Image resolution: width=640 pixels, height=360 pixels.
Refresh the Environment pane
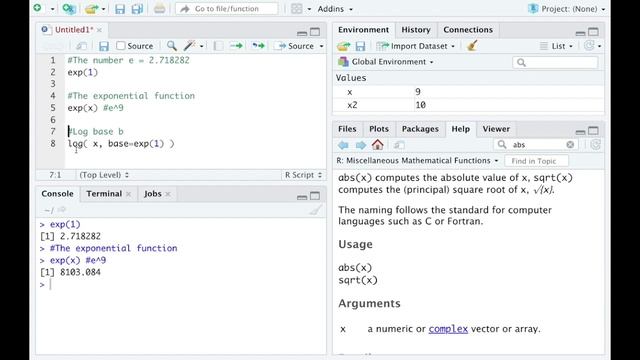pyautogui.click(x=589, y=46)
